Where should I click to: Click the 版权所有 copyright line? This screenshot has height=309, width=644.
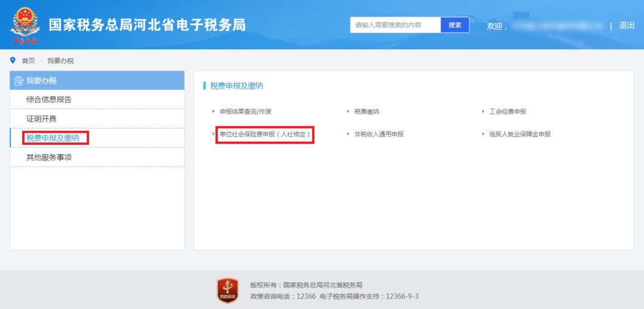pos(306,285)
